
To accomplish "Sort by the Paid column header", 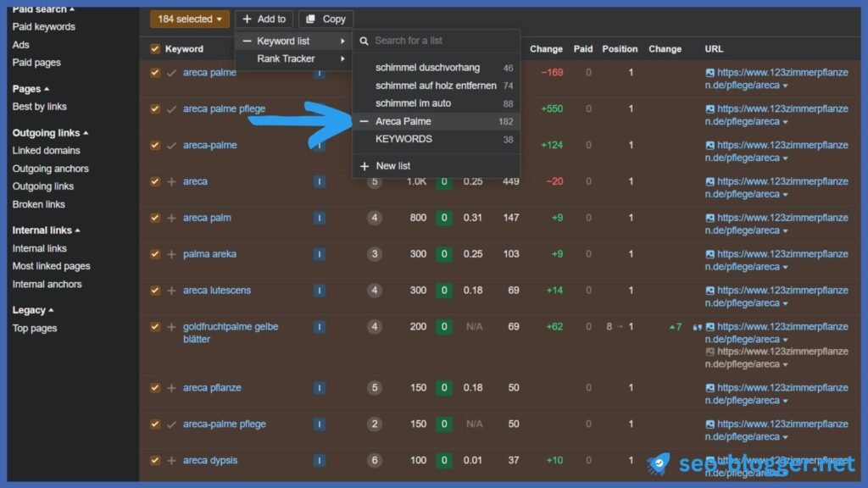I will [x=583, y=48].
